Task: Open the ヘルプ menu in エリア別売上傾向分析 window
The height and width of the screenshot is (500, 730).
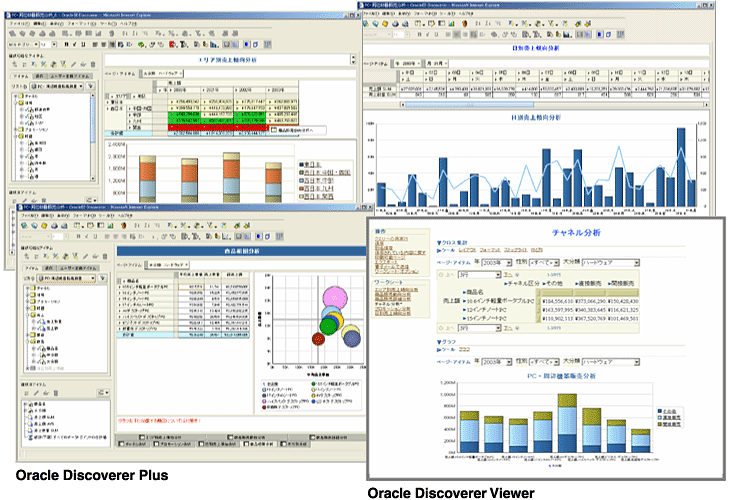Action: (128, 23)
